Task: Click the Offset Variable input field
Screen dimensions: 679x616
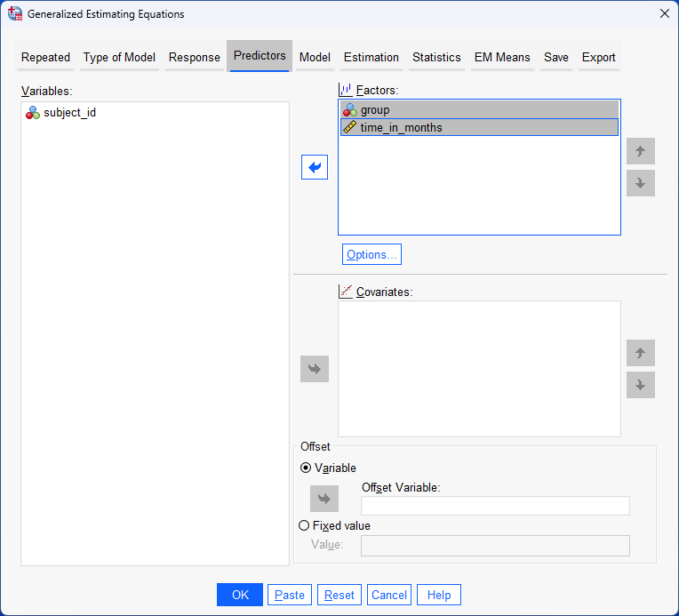Action: point(495,506)
